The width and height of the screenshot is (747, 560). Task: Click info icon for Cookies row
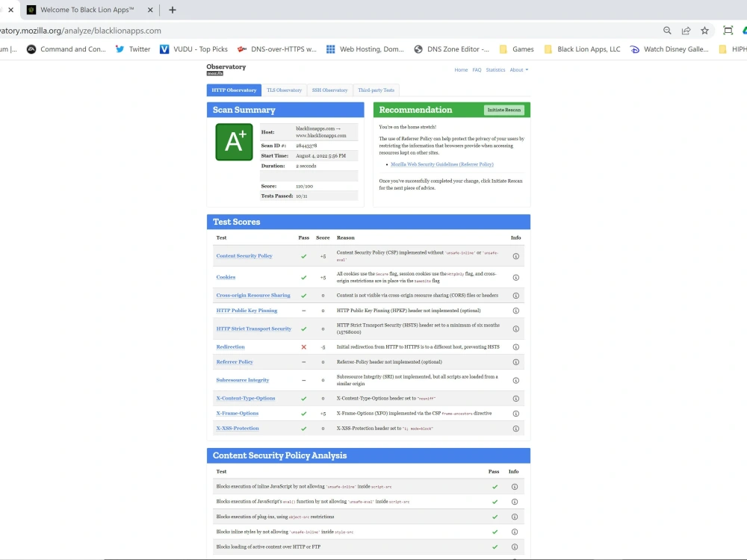(x=515, y=277)
